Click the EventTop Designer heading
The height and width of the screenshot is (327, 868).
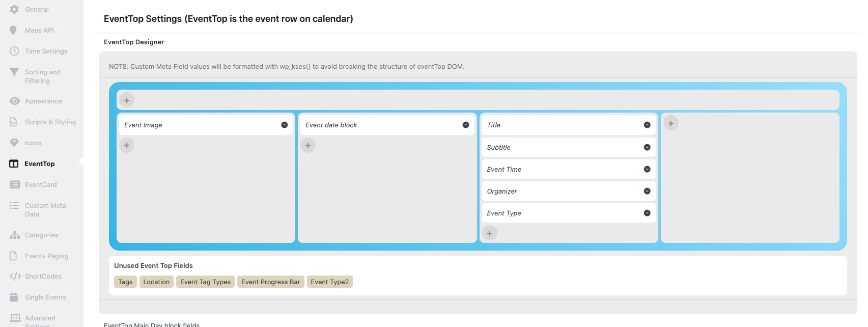[134, 42]
